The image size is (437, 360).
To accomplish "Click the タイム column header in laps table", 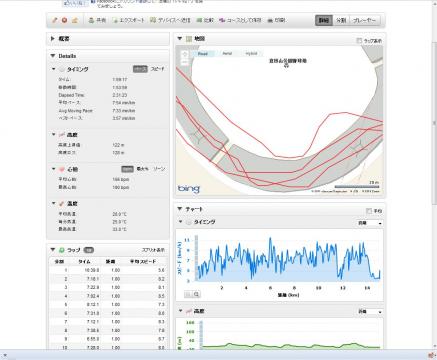I will (x=84, y=261).
